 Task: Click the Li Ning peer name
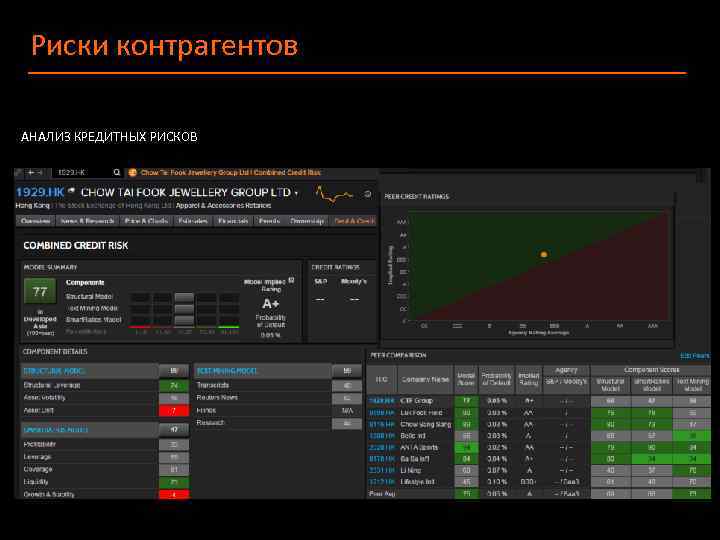pyautogui.click(x=410, y=471)
